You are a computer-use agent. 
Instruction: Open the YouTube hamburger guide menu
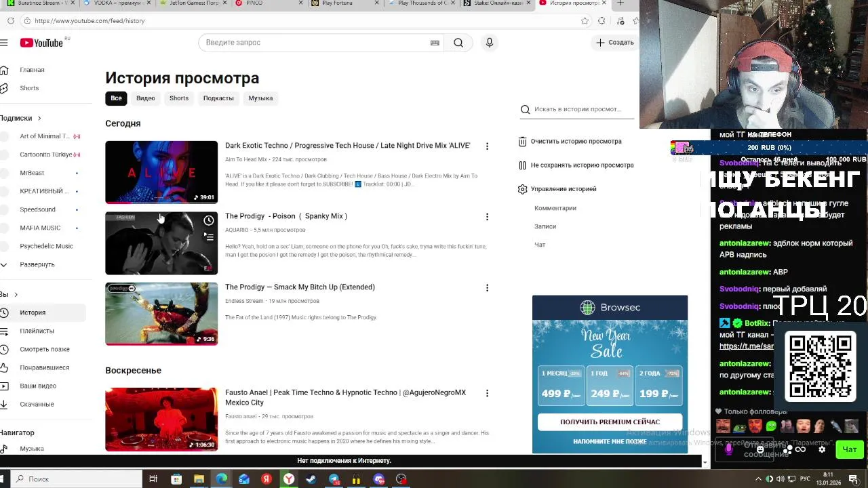4,43
